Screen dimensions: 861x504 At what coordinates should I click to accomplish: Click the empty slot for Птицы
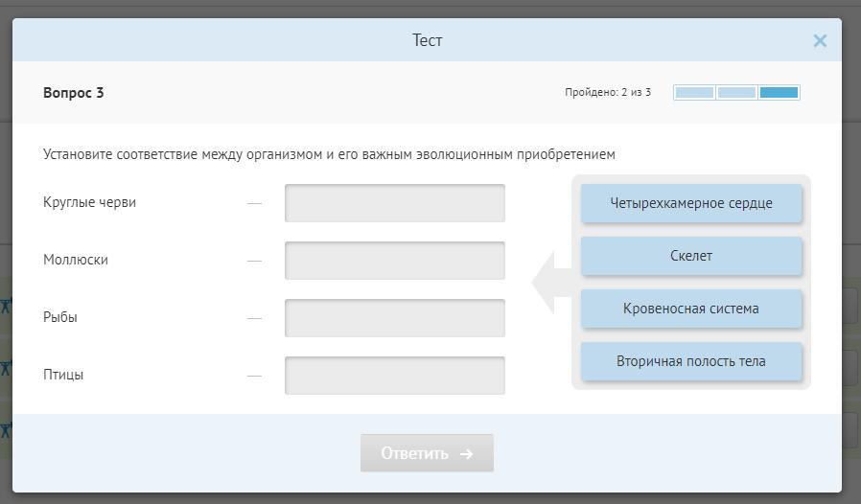click(x=395, y=376)
